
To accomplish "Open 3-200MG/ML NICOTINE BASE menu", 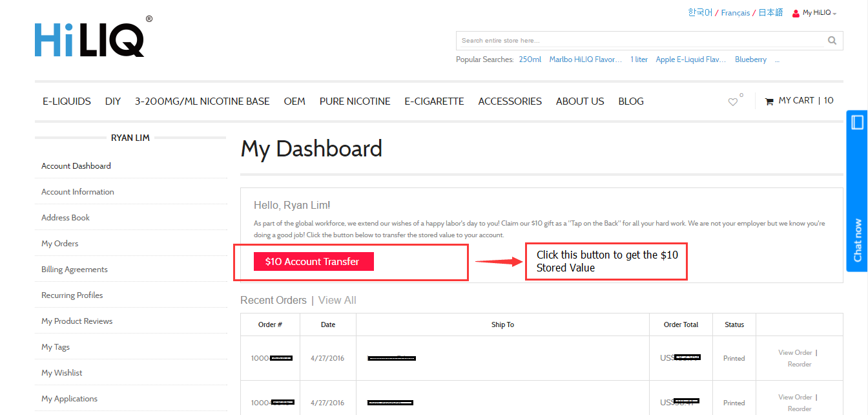I will 202,101.
